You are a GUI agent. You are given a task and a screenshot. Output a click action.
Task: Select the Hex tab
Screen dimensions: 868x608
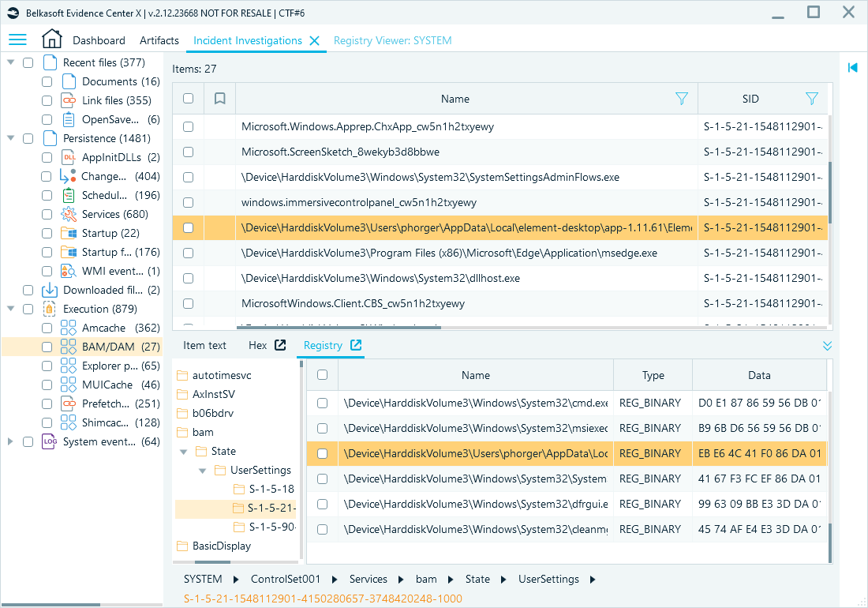tap(257, 346)
